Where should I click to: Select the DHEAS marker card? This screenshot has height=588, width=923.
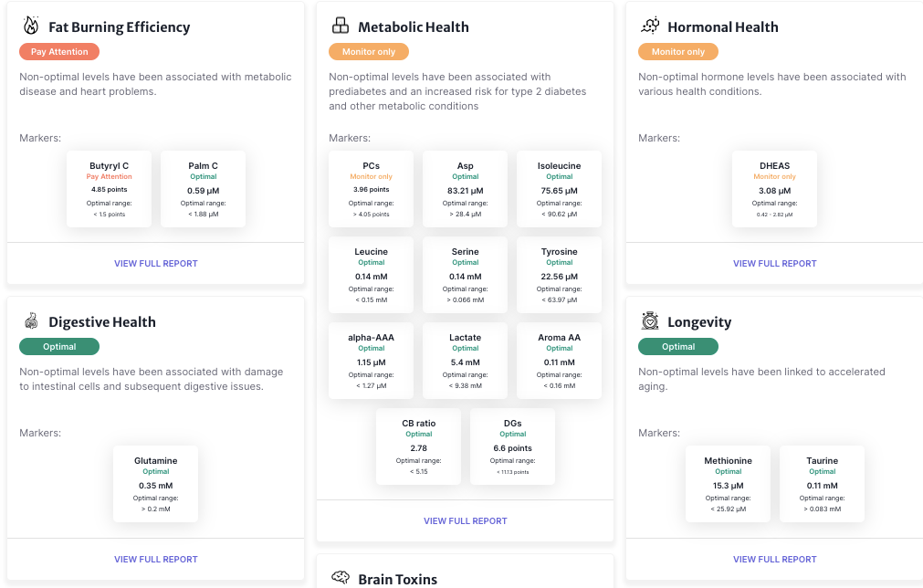(x=775, y=189)
